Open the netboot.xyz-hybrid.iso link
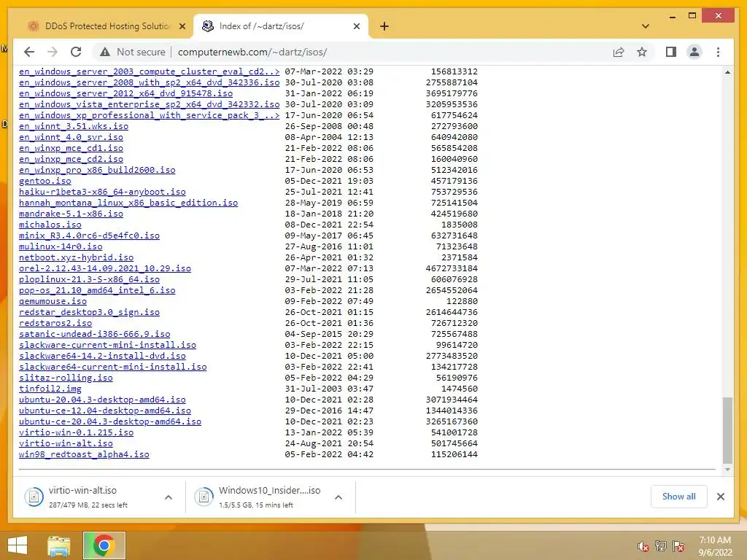This screenshot has width=747, height=560. [x=76, y=257]
